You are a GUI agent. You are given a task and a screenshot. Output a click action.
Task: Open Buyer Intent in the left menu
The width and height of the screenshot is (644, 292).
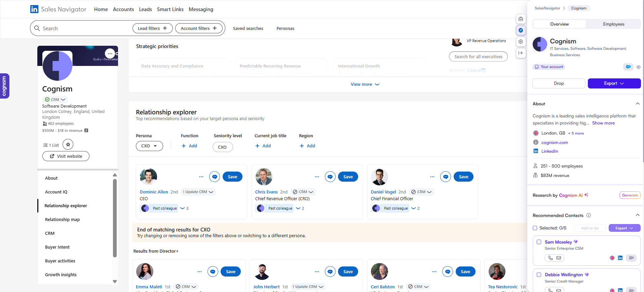(58, 247)
